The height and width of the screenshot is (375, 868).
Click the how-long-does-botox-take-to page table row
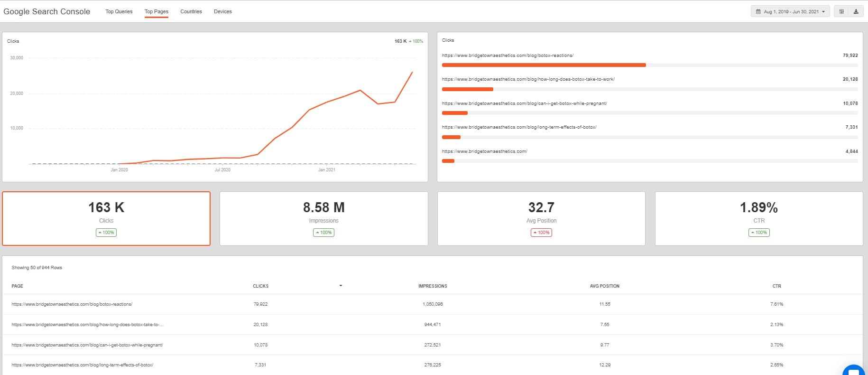tap(87, 325)
